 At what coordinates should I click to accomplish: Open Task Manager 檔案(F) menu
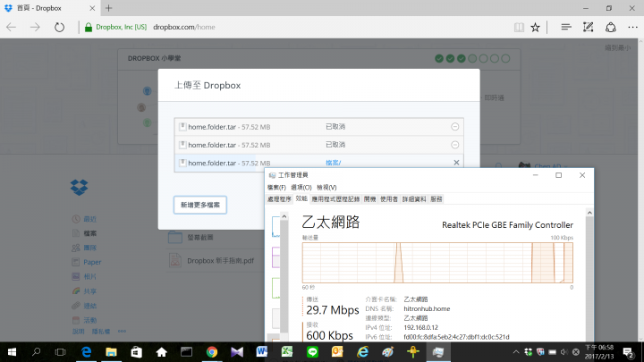click(x=276, y=188)
